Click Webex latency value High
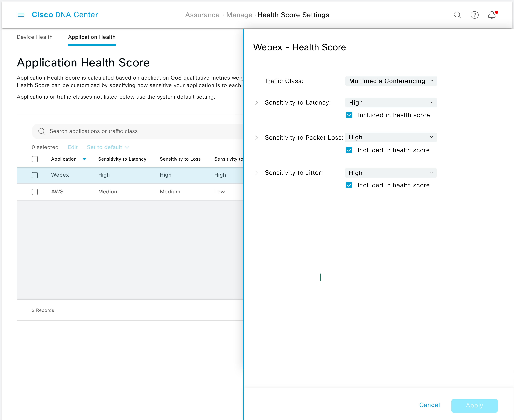Image resolution: width=514 pixels, height=420 pixels. point(104,175)
